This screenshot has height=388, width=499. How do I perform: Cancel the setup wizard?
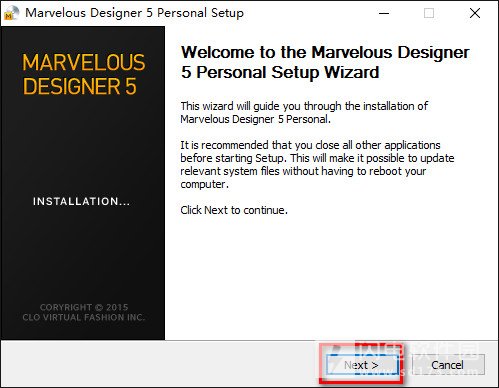click(x=448, y=365)
